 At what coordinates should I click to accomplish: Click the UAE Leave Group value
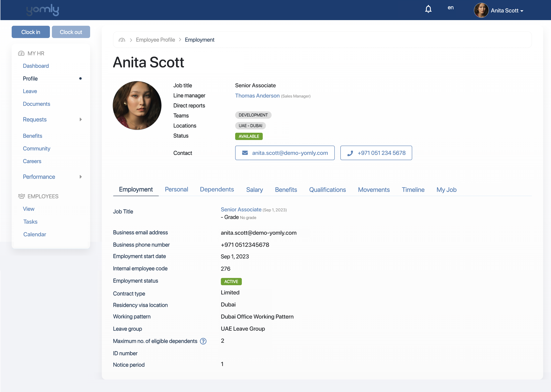point(243,329)
